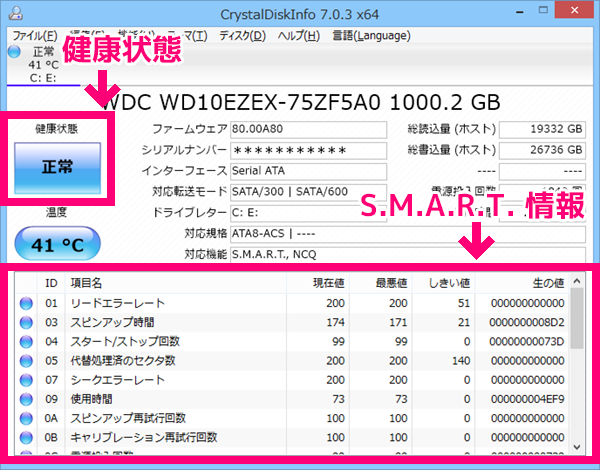Click the 項目名 column header

click(x=176, y=283)
